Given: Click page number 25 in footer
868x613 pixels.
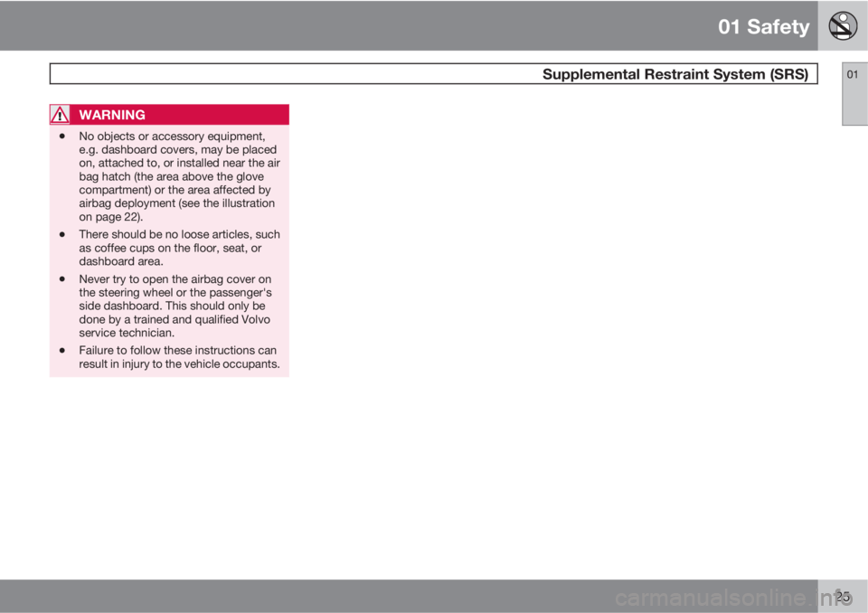Looking at the screenshot, I should pos(843,597).
